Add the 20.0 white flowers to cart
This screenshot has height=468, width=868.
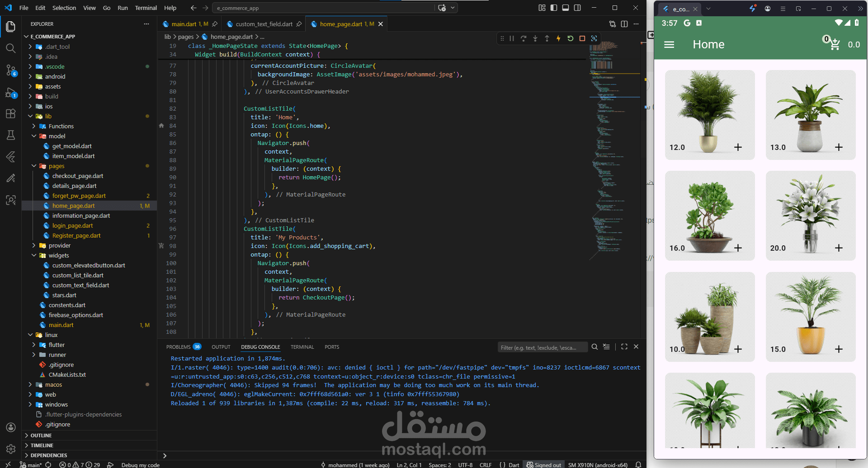pyautogui.click(x=839, y=248)
